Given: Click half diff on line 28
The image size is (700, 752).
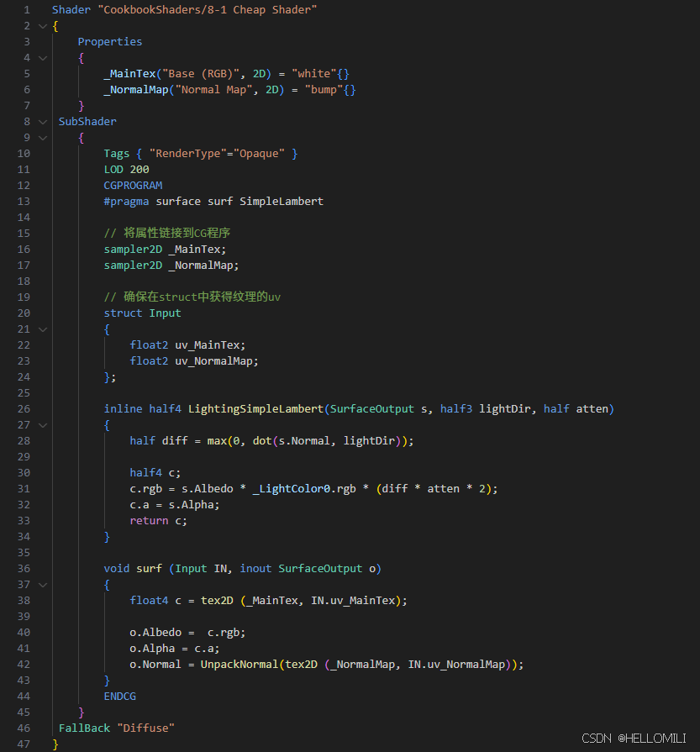Looking at the screenshot, I should click(x=158, y=441).
